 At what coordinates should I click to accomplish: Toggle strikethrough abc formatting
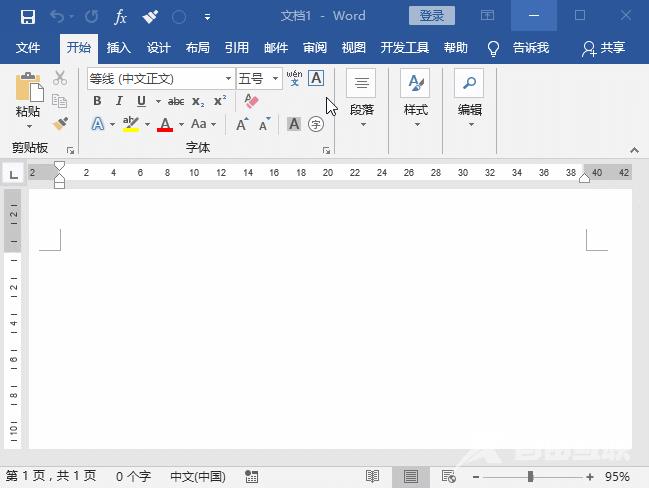pyautogui.click(x=176, y=101)
